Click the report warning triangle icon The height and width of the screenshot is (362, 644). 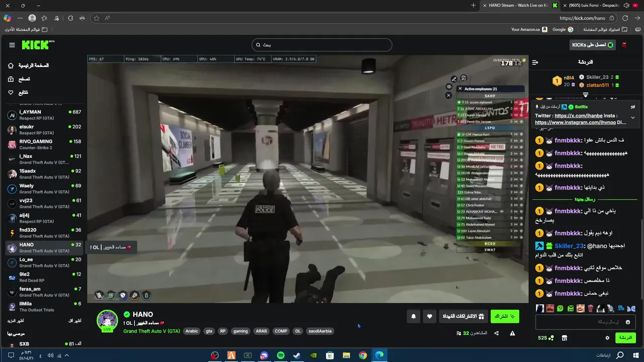point(512,333)
